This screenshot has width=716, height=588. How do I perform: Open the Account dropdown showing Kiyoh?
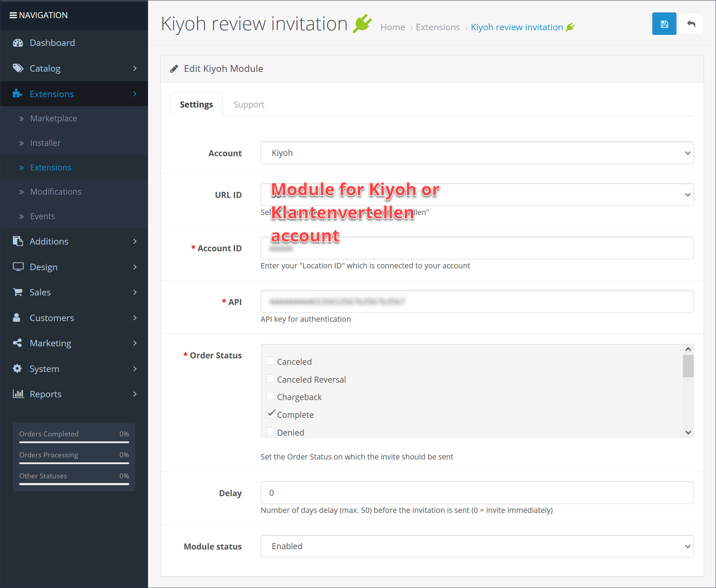point(477,153)
